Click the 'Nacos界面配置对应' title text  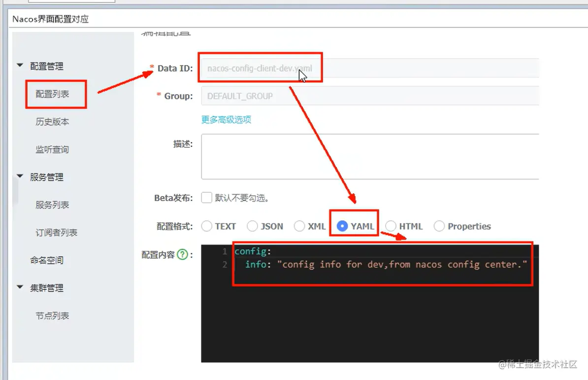click(x=50, y=19)
